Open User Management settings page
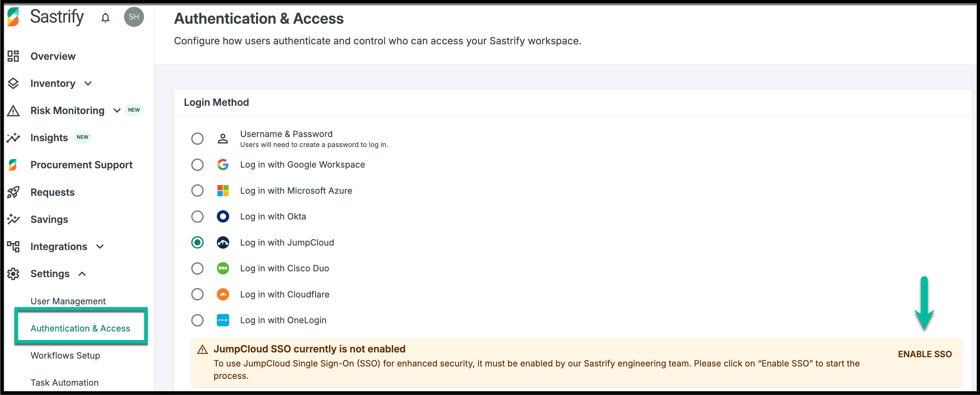 pos(68,301)
